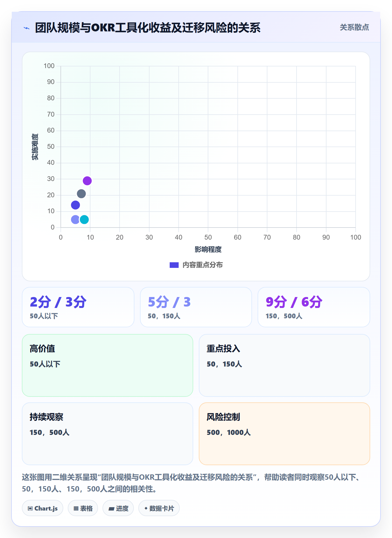Click the purple scatter point near 30
392x538 pixels.
point(87,181)
